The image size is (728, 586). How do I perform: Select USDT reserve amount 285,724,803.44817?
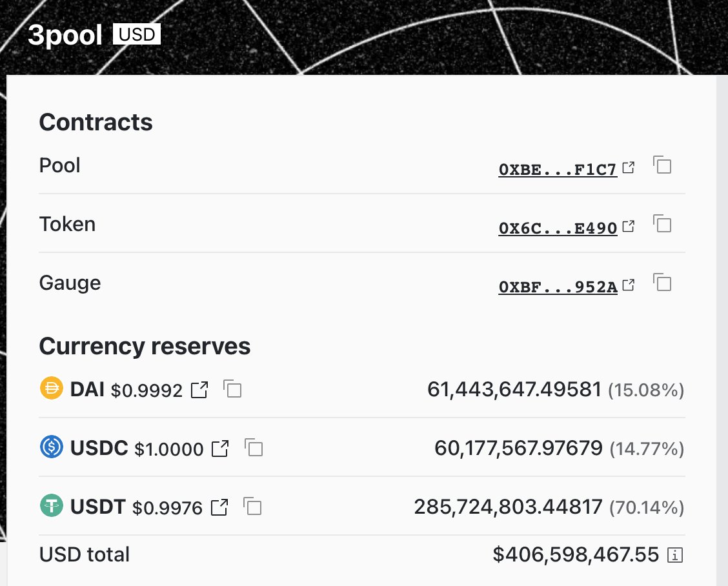[x=509, y=507]
